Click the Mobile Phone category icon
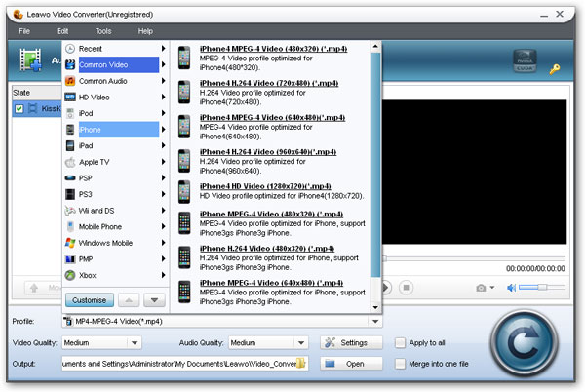The image size is (585, 392). pyautogui.click(x=70, y=226)
